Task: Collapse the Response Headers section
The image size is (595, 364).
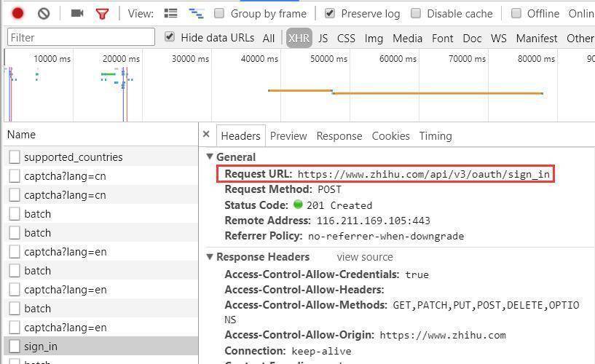Action: click(210, 257)
